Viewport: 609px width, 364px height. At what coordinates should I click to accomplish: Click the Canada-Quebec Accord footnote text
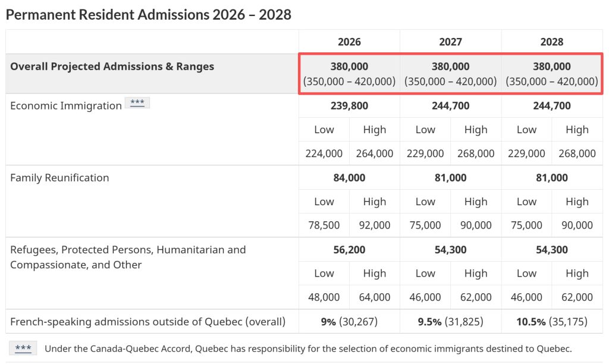307,349
